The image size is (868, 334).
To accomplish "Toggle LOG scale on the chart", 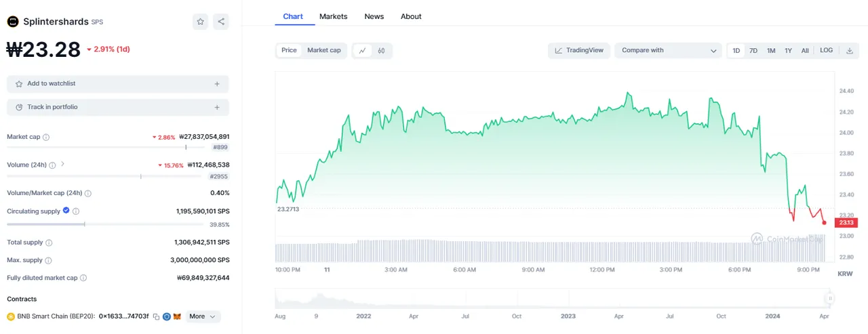I will (826, 50).
